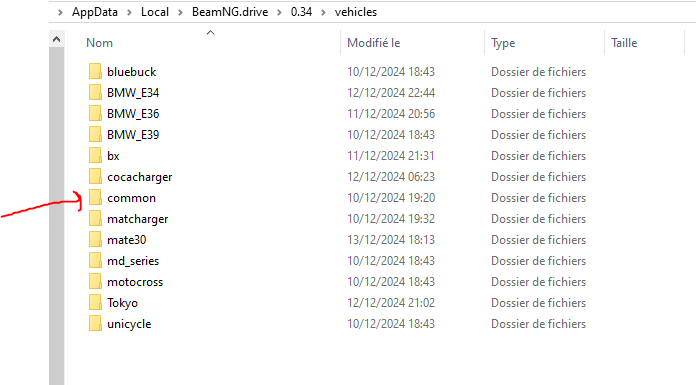The width and height of the screenshot is (696, 385).
Task: Expand chevron after BeamNG.drive in breadcrumb
Action: click(x=280, y=12)
